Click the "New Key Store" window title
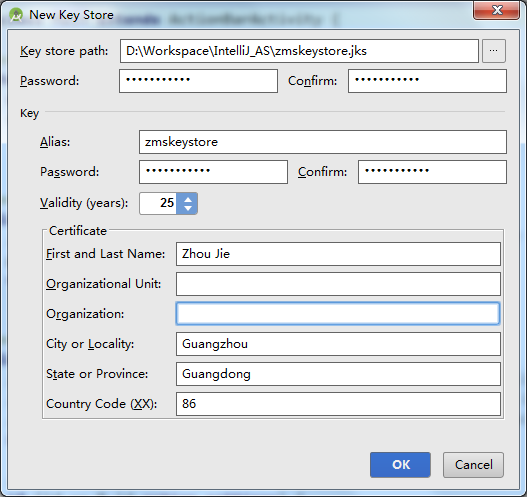527x497 pixels. pos(71,15)
